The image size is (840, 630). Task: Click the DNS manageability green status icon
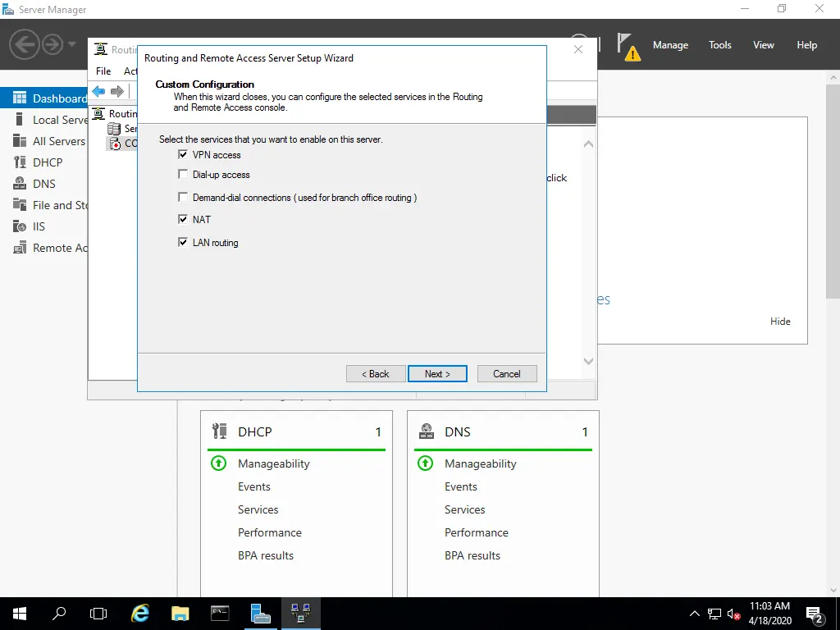click(426, 463)
